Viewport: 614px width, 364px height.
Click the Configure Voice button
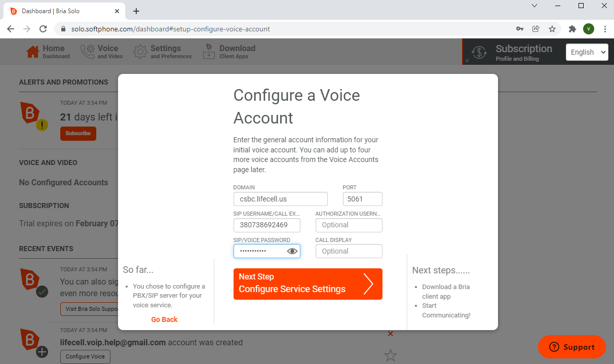pos(85,356)
